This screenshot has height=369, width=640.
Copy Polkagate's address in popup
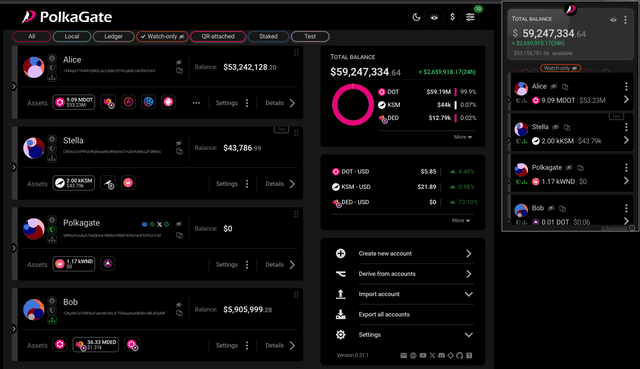[580, 168]
